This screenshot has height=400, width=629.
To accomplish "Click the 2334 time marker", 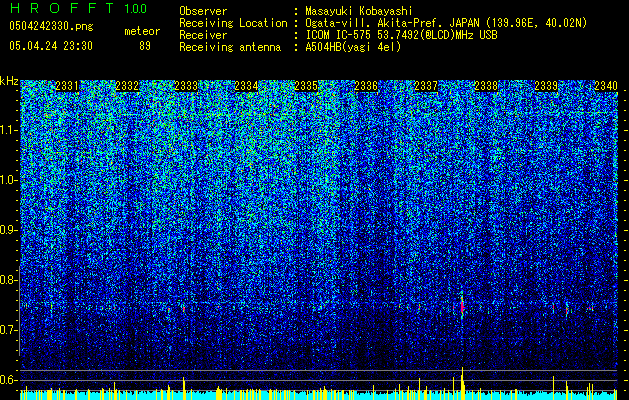I will tap(246, 85).
